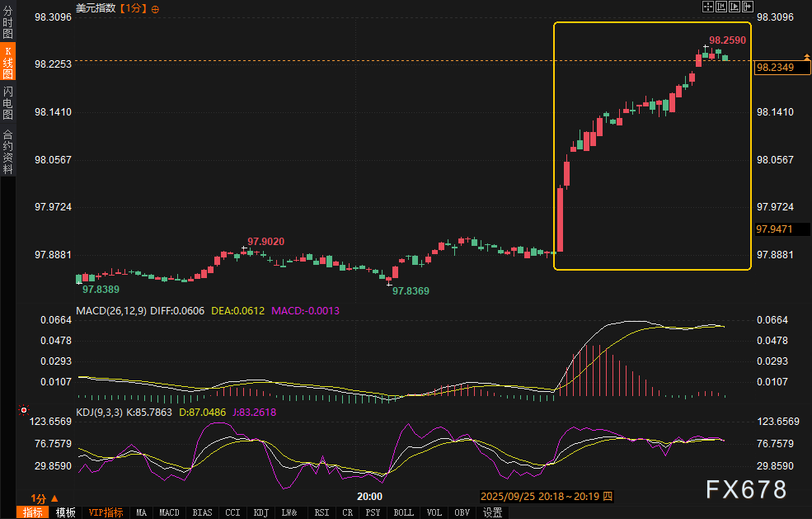Open the 设置 indicator settings
Viewport: 812px width, 519px height.
492,512
